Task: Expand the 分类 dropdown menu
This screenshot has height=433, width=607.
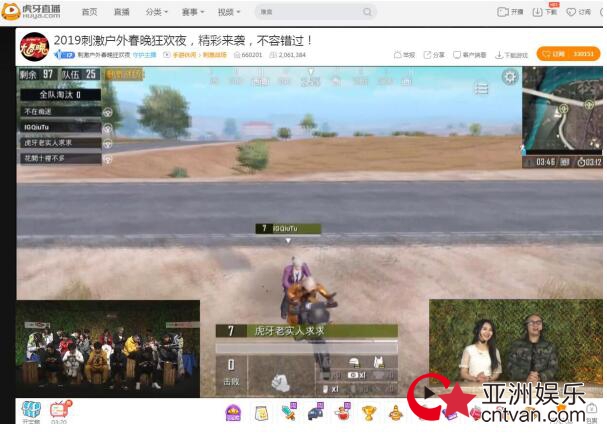Action: click(x=156, y=12)
